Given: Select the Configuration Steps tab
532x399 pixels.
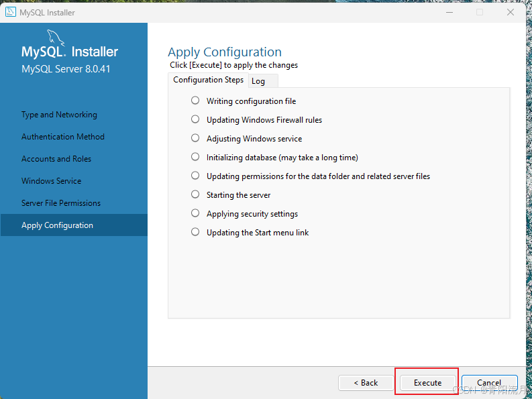Looking at the screenshot, I should 209,80.
